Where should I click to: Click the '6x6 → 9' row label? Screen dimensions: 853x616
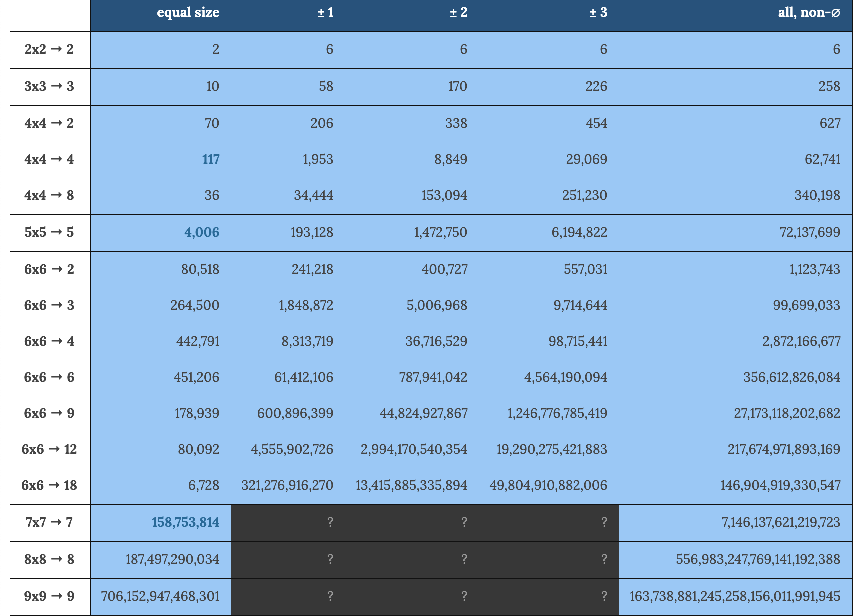pos(49,413)
